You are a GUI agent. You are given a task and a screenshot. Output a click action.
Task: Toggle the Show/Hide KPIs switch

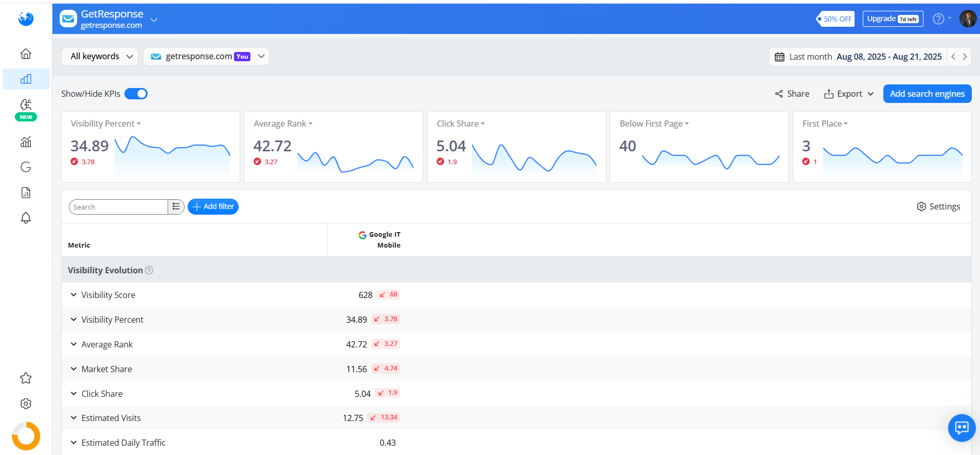[x=136, y=94]
